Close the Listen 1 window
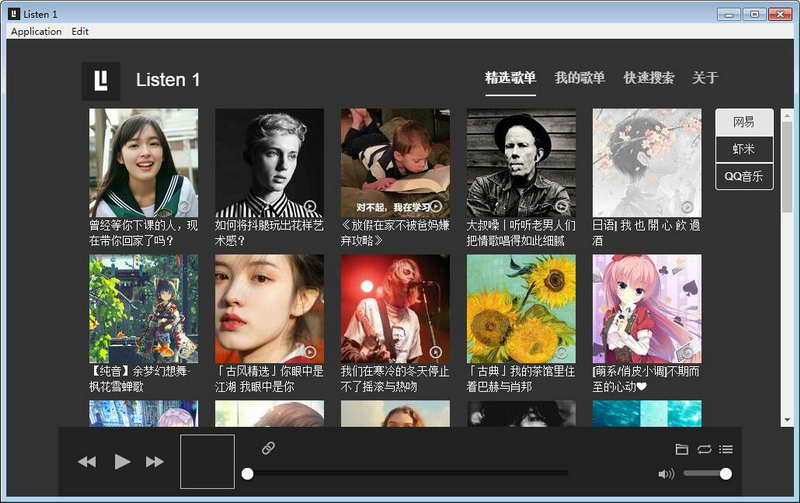The height and width of the screenshot is (503, 800). tap(780, 14)
